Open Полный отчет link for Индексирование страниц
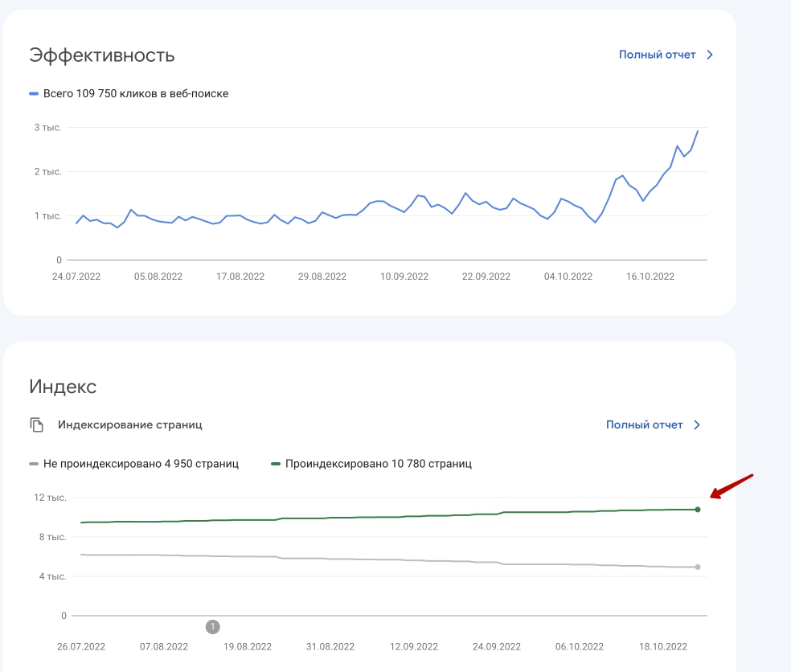 pos(644,424)
